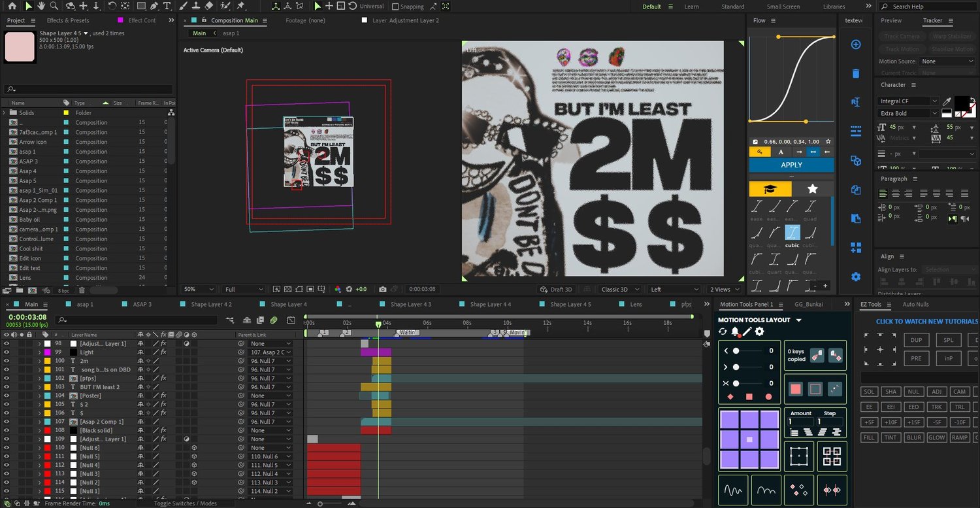Image resolution: width=980 pixels, height=508 pixels.
Task: Open the Extra Bold font style dropdown
Action: [907, 113]
